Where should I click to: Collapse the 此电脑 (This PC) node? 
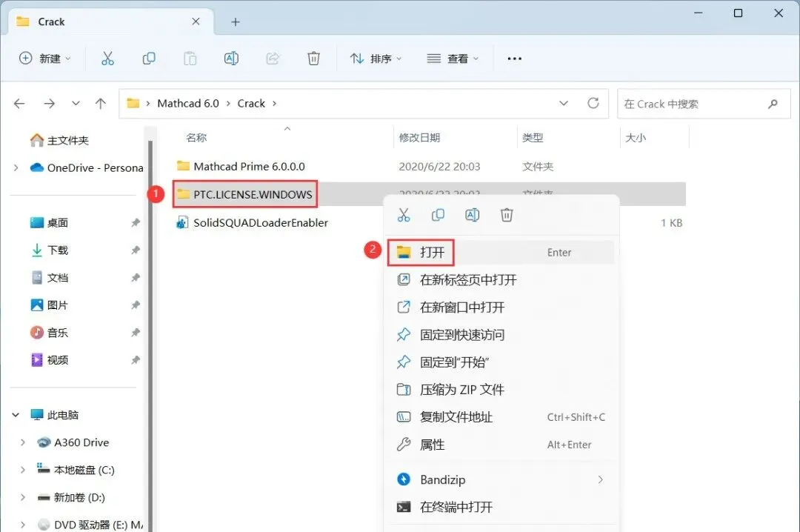coord(16,415)
